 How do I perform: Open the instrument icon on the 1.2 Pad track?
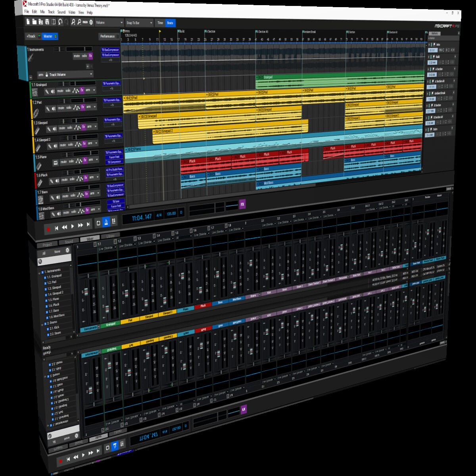[x=36, y=113]
